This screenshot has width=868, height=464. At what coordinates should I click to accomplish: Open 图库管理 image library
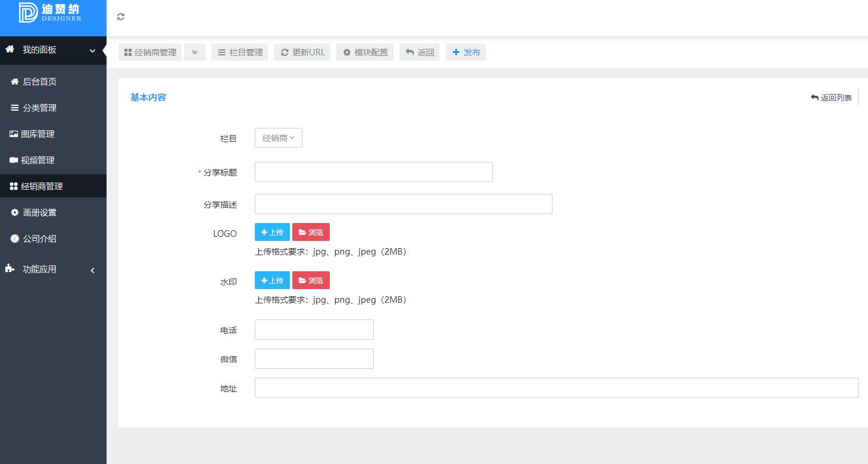pyautogui.click(x=38, y=134)
